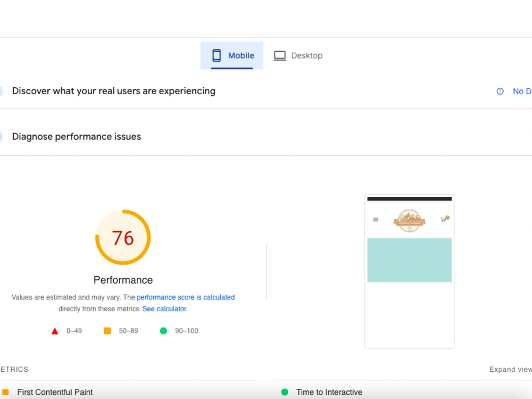532x399 pixels.
Task: Click the First Contentful Paint metric
Action: coord(55,392)
